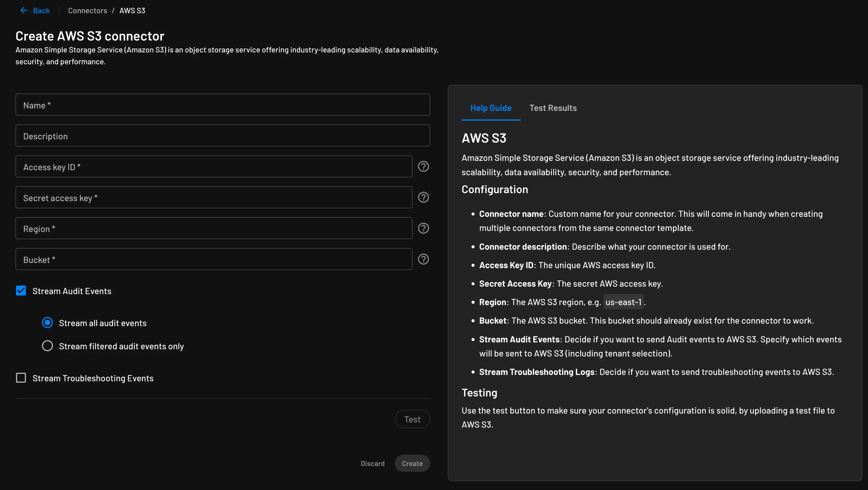Uncheck Stream Audit Events checkbox
The height and width of the screenshot is (490, 868).
tap(21, 291)
